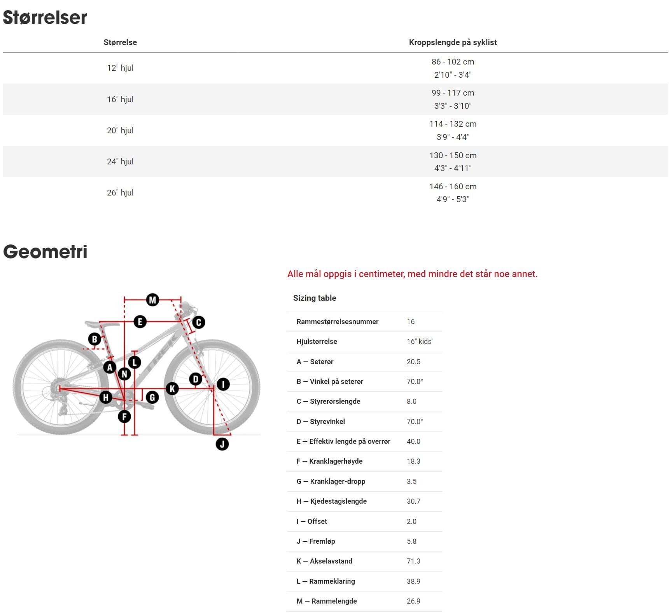Select the 20" hjul size row
672x616 pixels.
(120, 131)
